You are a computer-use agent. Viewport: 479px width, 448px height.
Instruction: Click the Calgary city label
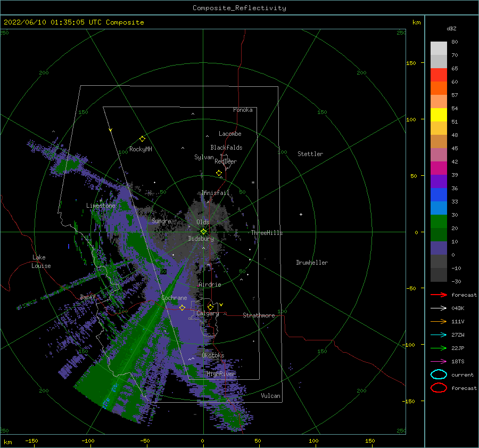(x=208, y=313)
